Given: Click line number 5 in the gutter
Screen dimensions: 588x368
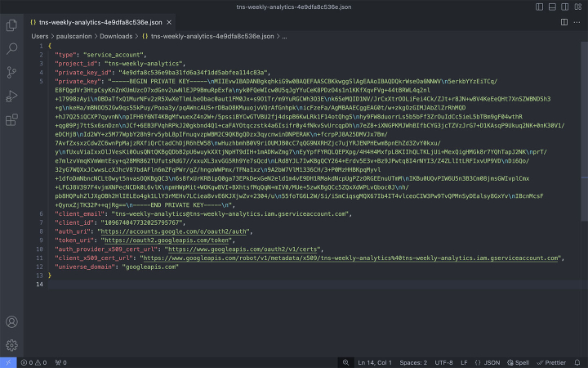Looking at the screenshot, I should coord(41,82).
